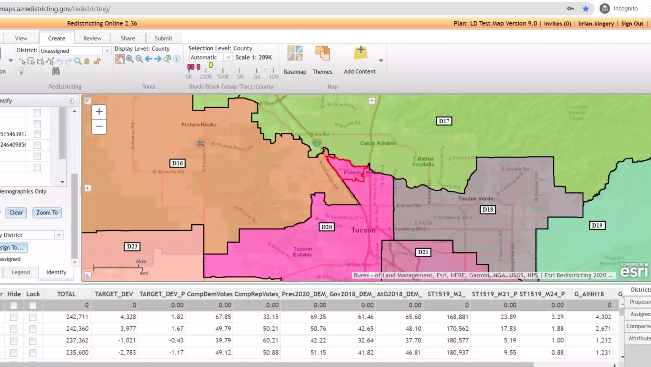Go to previous map extent arrow
The width and height of the screenshot is (651, 367).
point(148,59)
